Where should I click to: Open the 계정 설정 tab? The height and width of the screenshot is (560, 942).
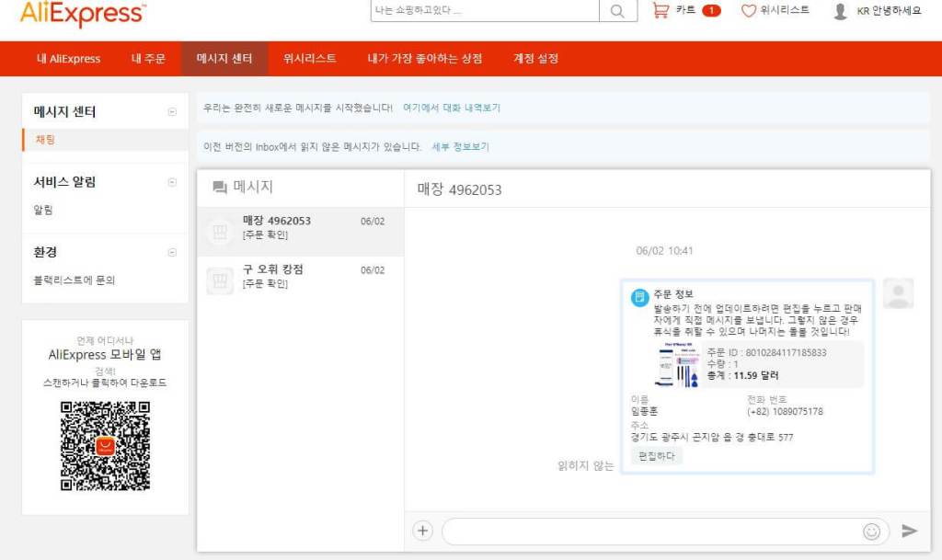click(536, 59)
